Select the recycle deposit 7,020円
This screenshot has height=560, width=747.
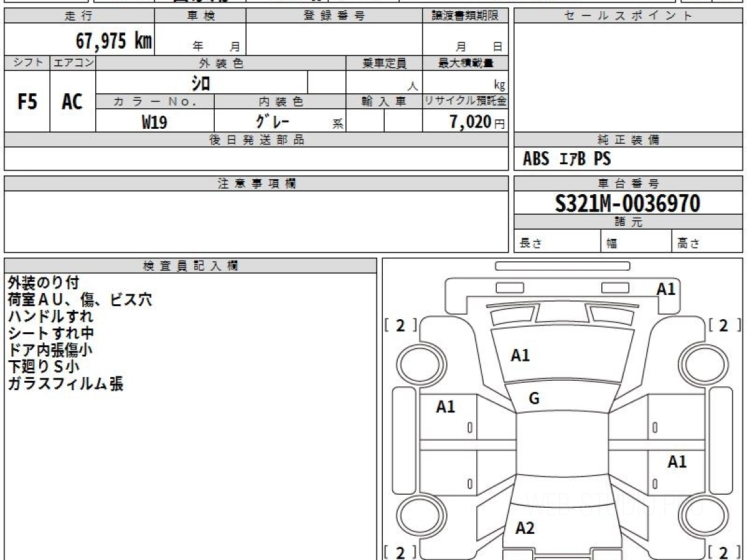pos(477,122)
